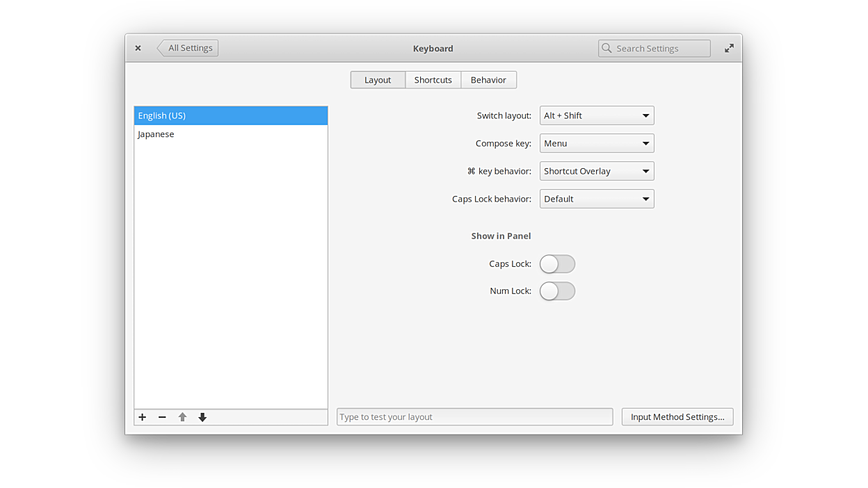This screenshot has width=868, height=488.
Task: Add a new keyboard layout with plus icon
Action: coord(143,417)
